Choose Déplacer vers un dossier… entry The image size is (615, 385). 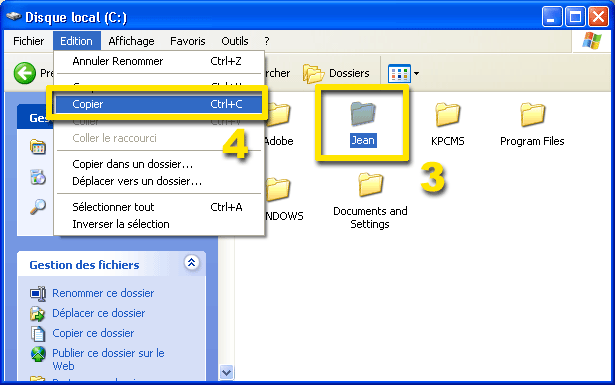pyautogui.click(x=159, y=181)
